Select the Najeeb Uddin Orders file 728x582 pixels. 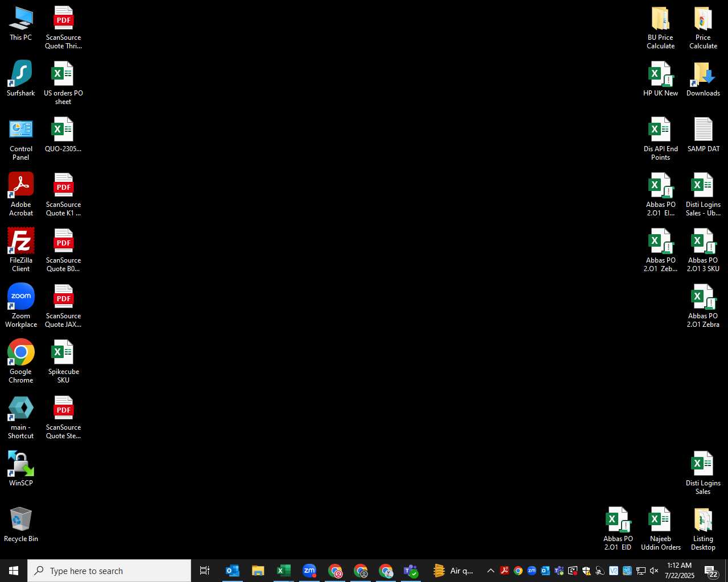click(660, 529)
